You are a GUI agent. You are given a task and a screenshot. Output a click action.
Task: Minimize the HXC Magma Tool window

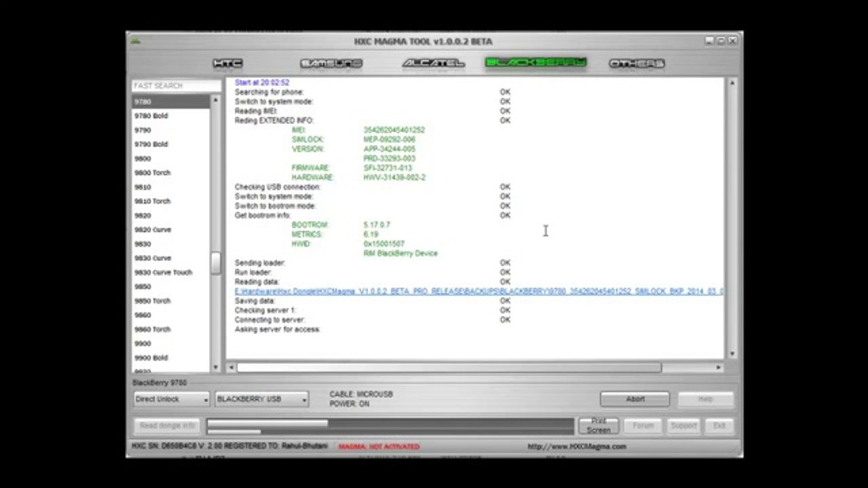709,41
